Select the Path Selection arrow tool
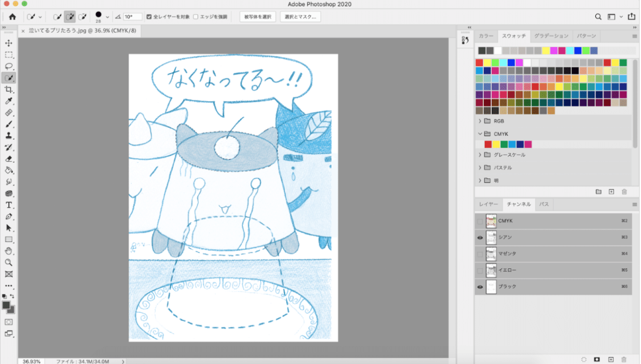The width and height of the screenshot is (641, 364). coord(9,228)
